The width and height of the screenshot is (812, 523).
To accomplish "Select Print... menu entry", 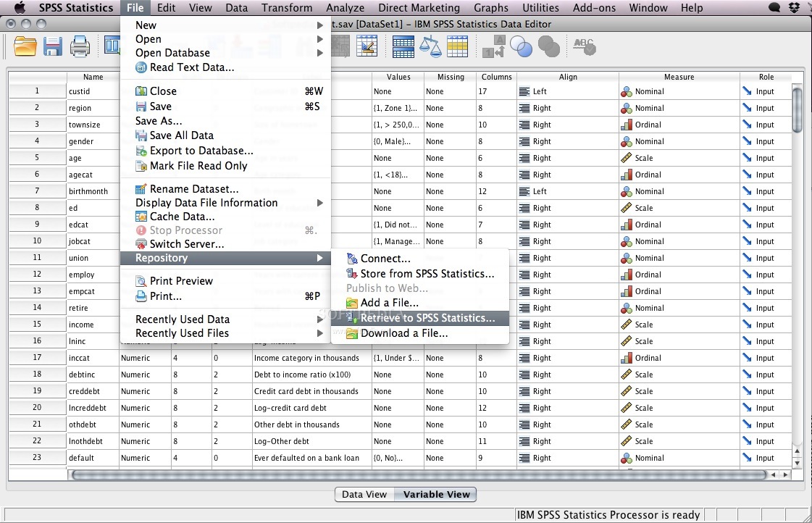I will [225, 296].
